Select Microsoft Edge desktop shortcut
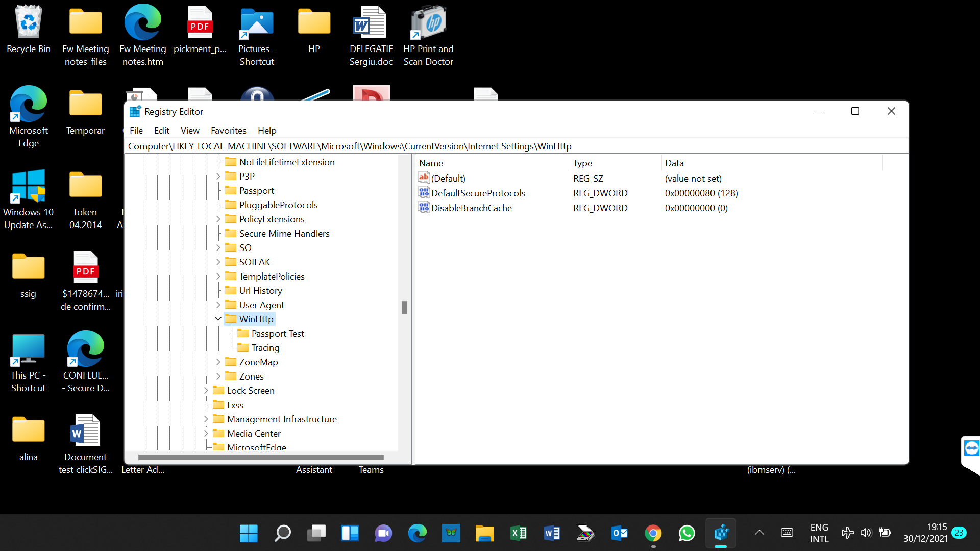This screenshot has width=980, height=551. [29, 117]
